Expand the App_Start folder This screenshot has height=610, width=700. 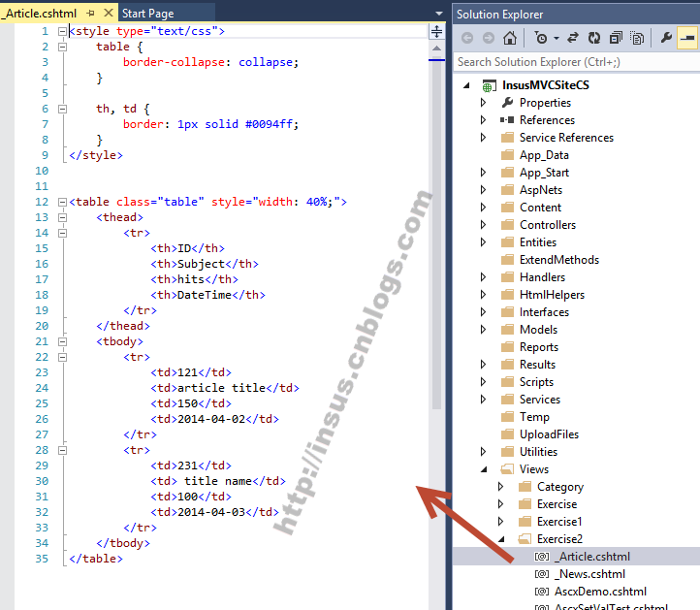coord(483,173)
